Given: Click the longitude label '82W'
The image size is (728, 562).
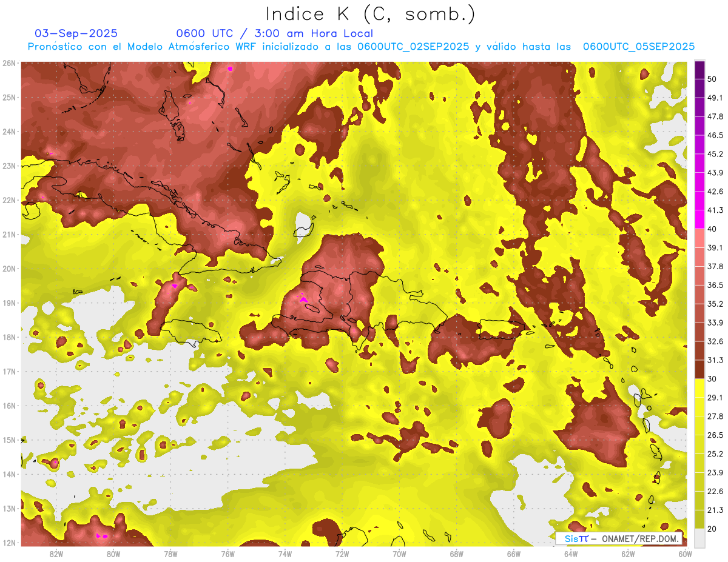Looking at the screenshot, I should [x=56, y=554].
